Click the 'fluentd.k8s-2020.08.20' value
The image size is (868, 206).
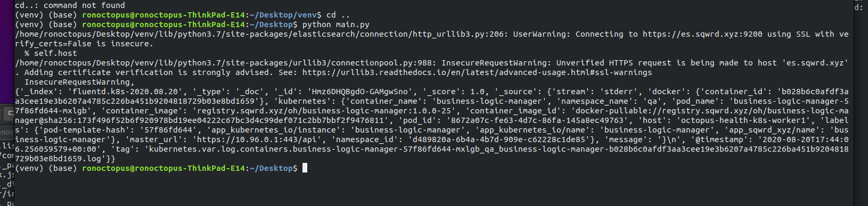125,92
